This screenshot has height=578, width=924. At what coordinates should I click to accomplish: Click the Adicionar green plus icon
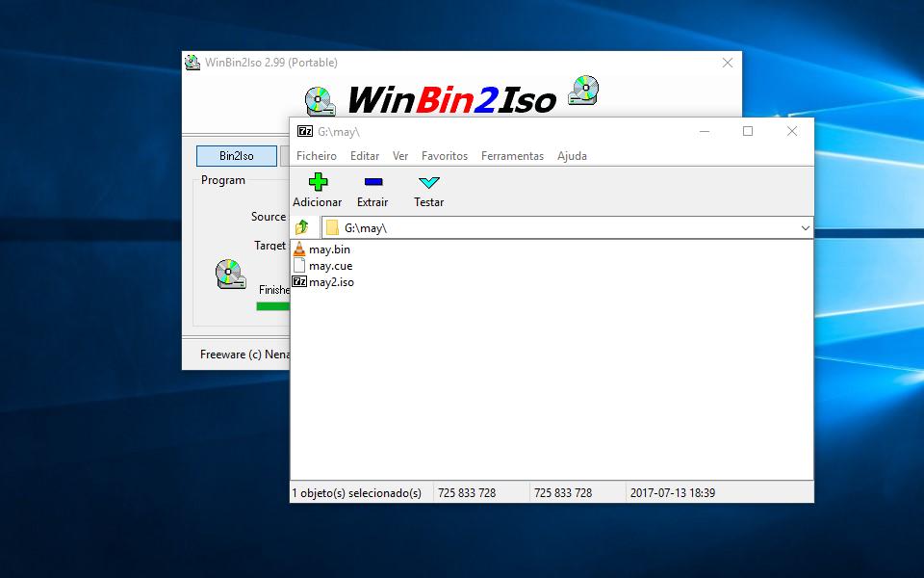coord(317,181)
